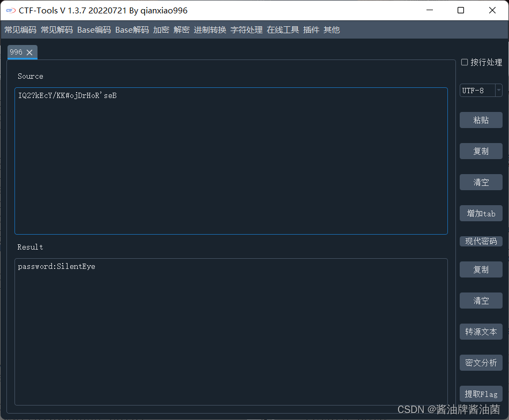Click the 粘贴 paste button

tap(481, 120)
